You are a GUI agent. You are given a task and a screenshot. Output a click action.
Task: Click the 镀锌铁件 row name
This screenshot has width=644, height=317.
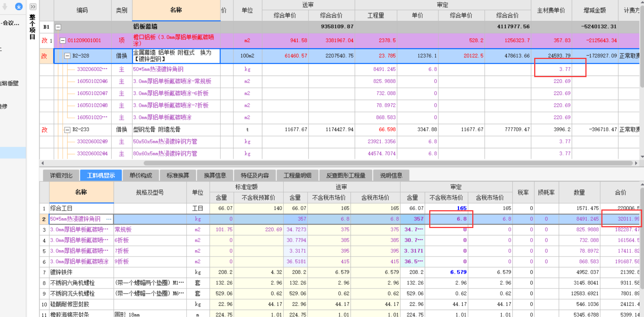81,272
